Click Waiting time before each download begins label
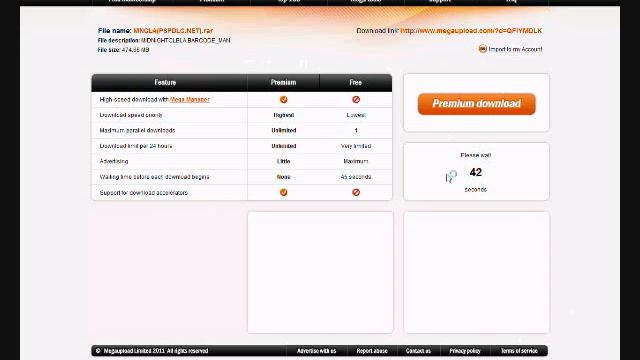Screen dimensions: 640x360 point(154,177)
